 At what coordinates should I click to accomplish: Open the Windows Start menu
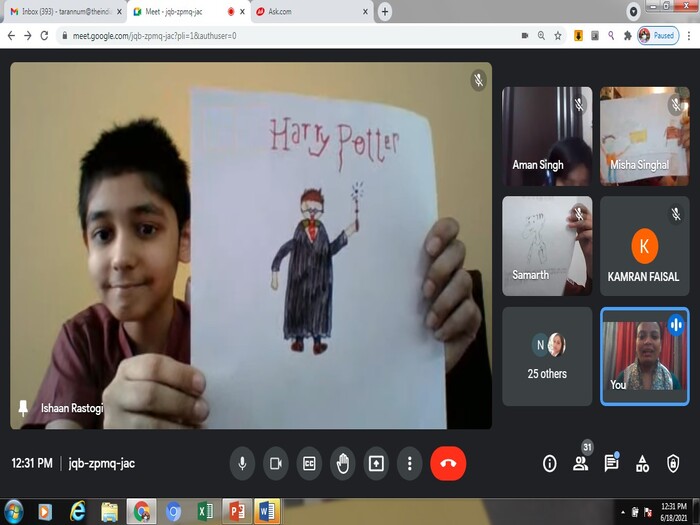pyautogui.click(x=13, y=512)
